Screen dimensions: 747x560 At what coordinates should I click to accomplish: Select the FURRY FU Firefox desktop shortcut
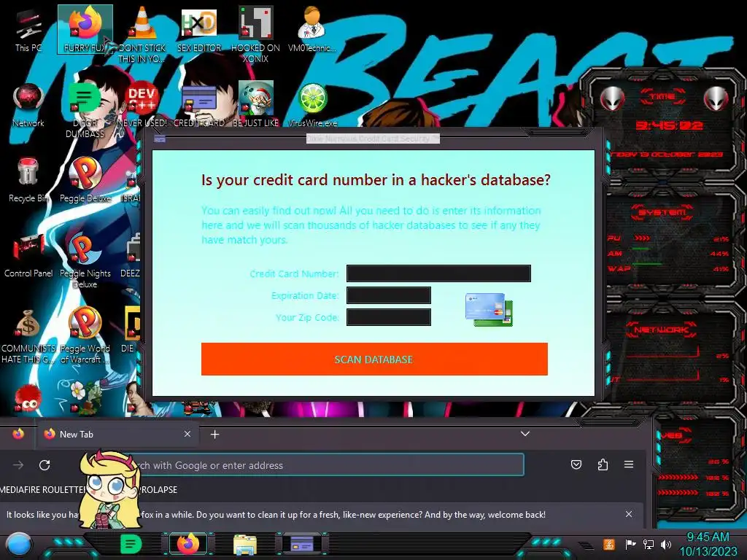click(x=85, y=29)
